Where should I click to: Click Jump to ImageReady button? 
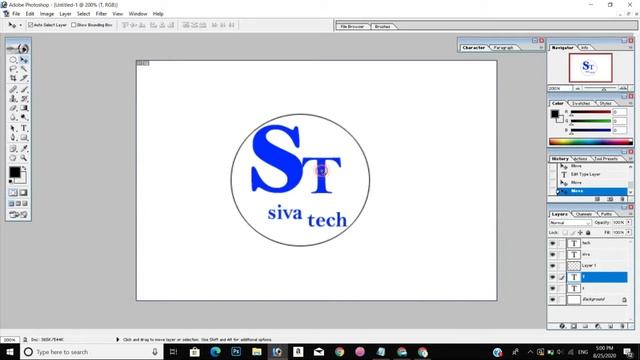[x=18, y=214]
